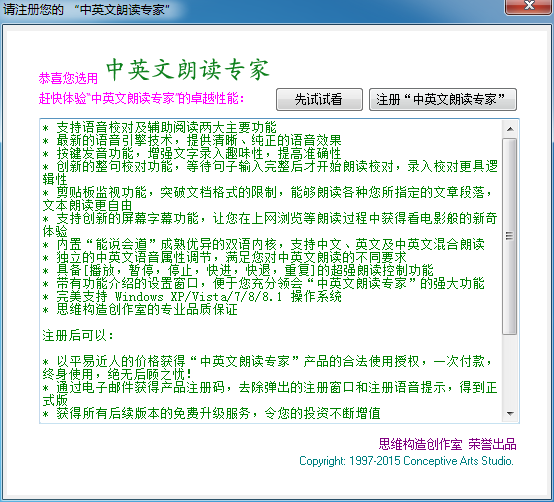Click the line about 屏幕字幕功能
Image resolution: width=554 pixels, height=502 pixels.
pos(270,225)
